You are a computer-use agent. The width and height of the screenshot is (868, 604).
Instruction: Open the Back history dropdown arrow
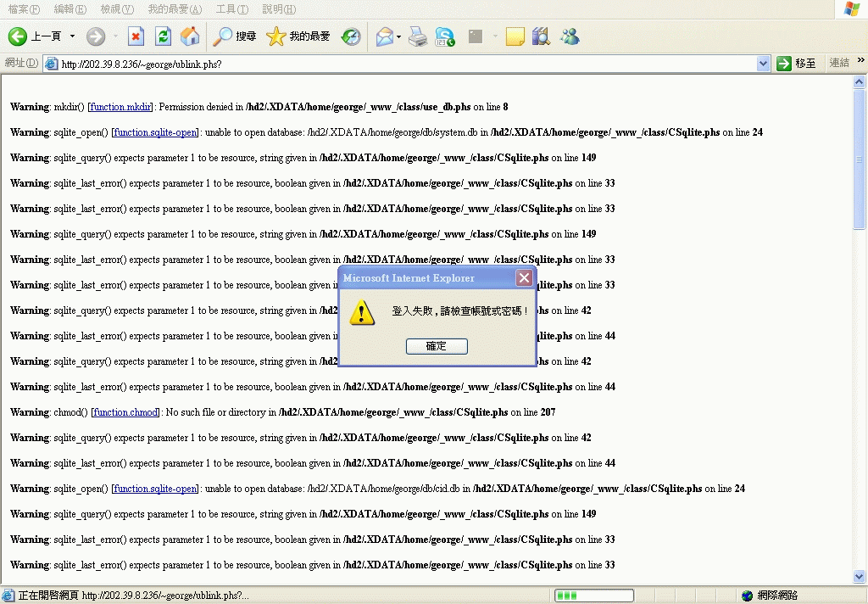pyautogui.click(x=72, y=36)
